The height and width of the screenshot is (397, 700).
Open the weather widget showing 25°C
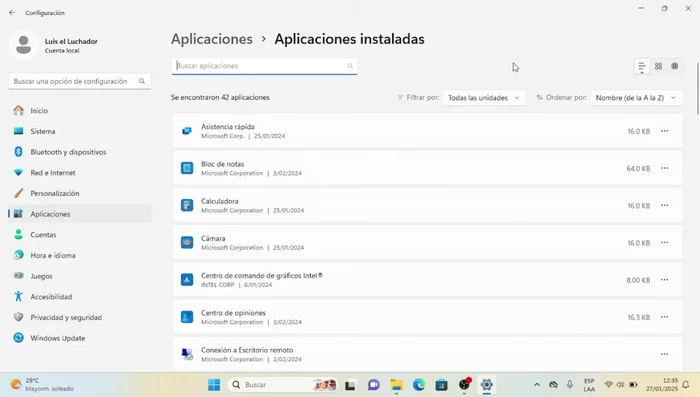tap(42, 384)
